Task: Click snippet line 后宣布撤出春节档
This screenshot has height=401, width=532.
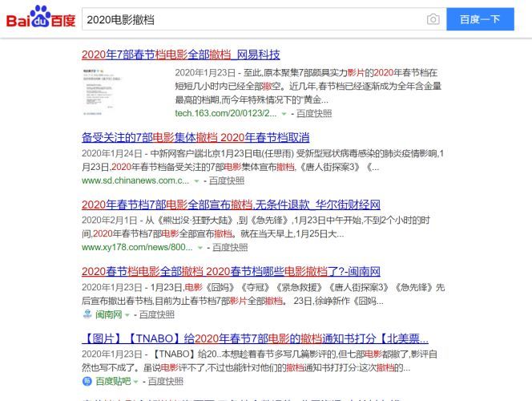Action: tap(232, 302)
